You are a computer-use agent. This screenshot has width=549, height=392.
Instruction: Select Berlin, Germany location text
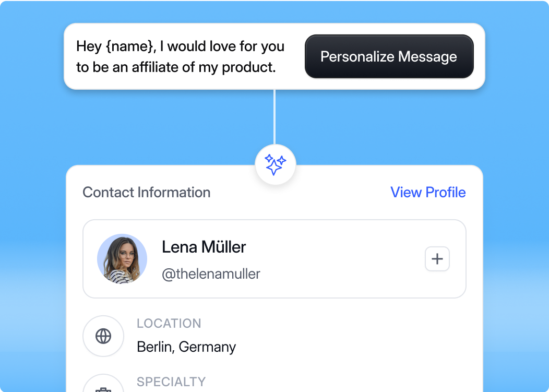(x=186, y=347)
